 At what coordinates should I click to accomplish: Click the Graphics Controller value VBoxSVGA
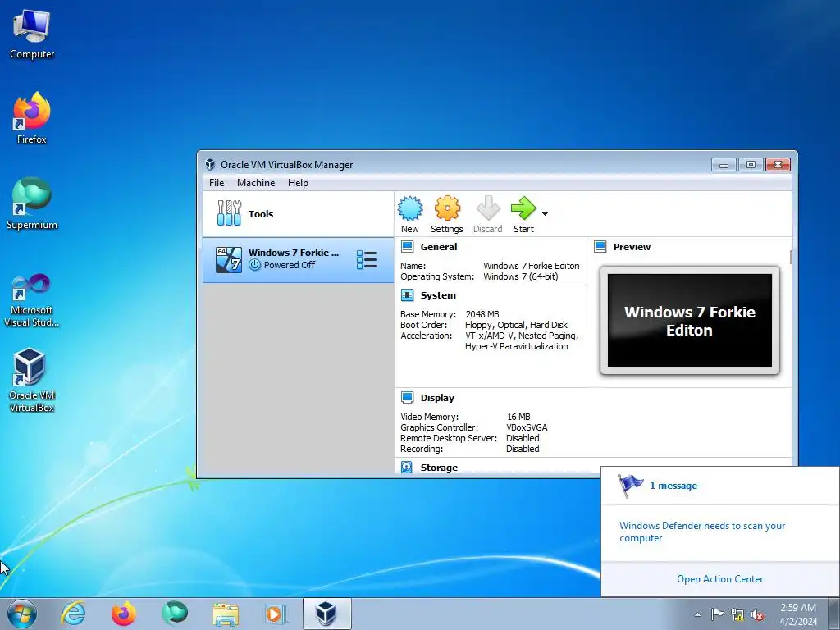click(527, 427)
